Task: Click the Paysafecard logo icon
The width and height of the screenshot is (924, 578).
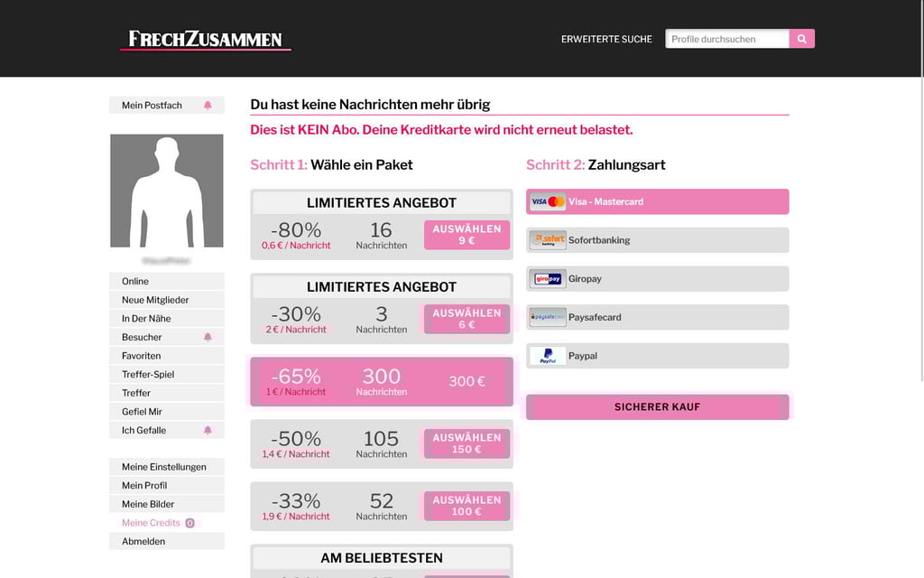Action: tap(548, 317)
